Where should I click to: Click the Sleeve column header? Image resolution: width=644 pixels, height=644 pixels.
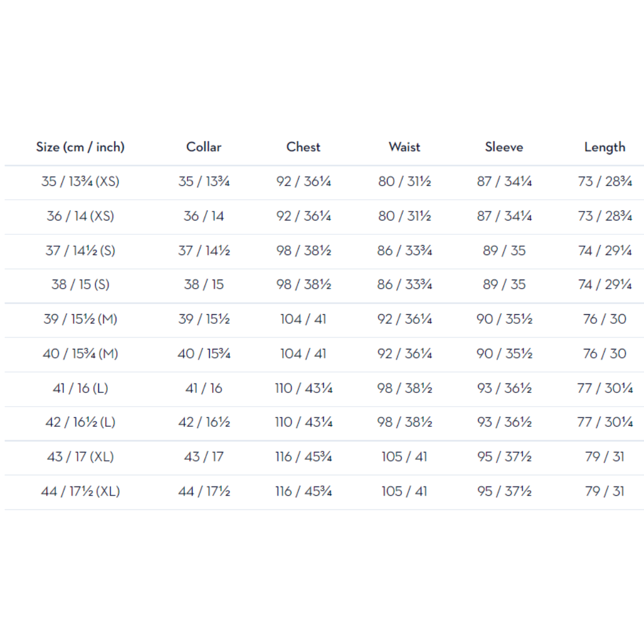pyautogui.click(x=504, y=147)
